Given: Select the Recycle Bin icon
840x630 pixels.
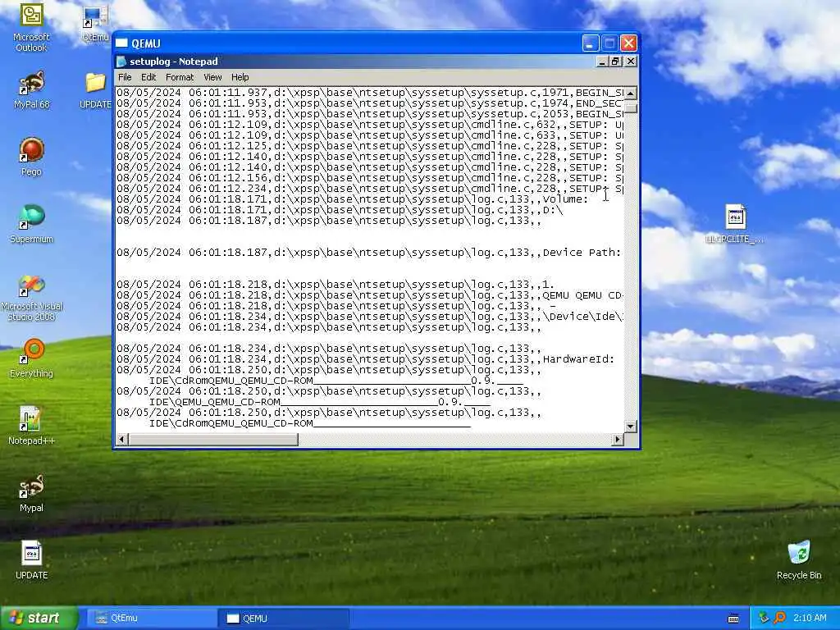Looking at the screenshot, I should pyautogui.click(x=799, y=560).
